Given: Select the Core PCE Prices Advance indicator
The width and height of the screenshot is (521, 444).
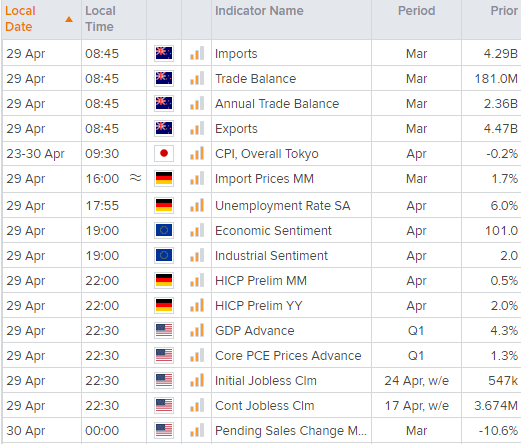Looking at the screenshot, I should click(288, 356).
